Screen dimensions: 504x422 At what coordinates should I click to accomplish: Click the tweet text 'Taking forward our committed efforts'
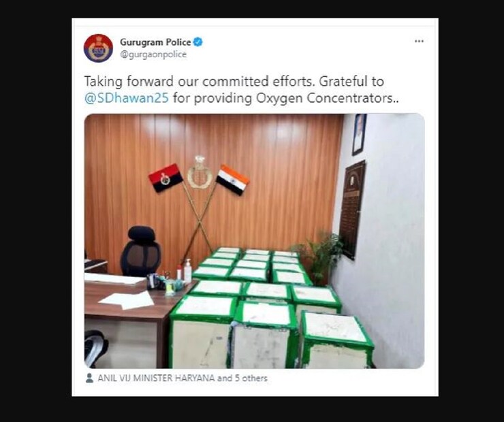pos(198,81)
